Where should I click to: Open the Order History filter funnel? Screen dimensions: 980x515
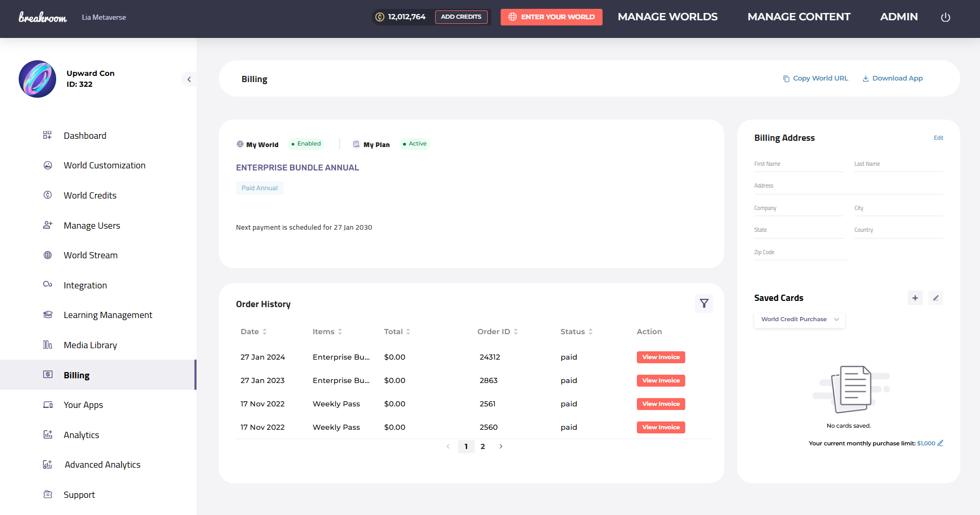pyautogui.click(x=704, y=303)
